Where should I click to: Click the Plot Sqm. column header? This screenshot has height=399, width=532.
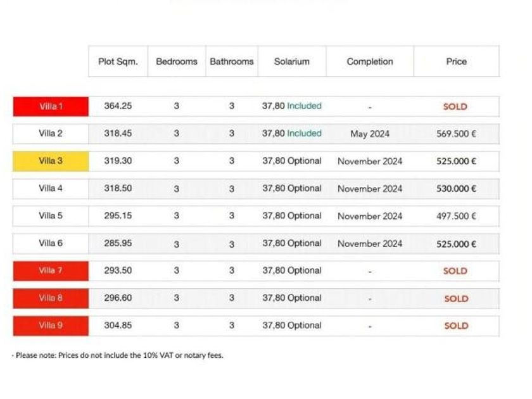118,61
